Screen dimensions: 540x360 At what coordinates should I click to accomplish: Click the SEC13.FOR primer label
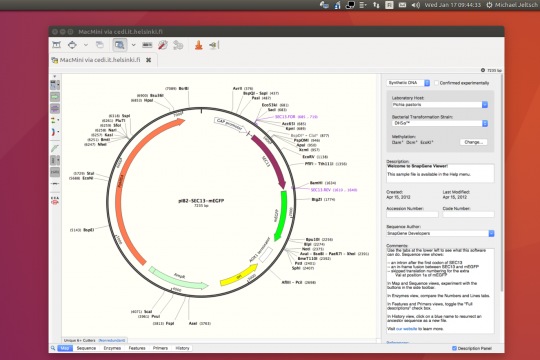(297, 117)
